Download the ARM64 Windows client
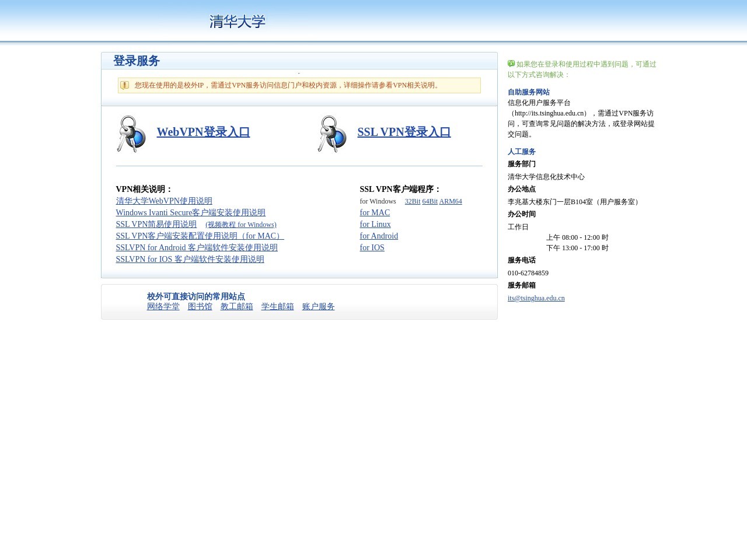 coord(451,201)
